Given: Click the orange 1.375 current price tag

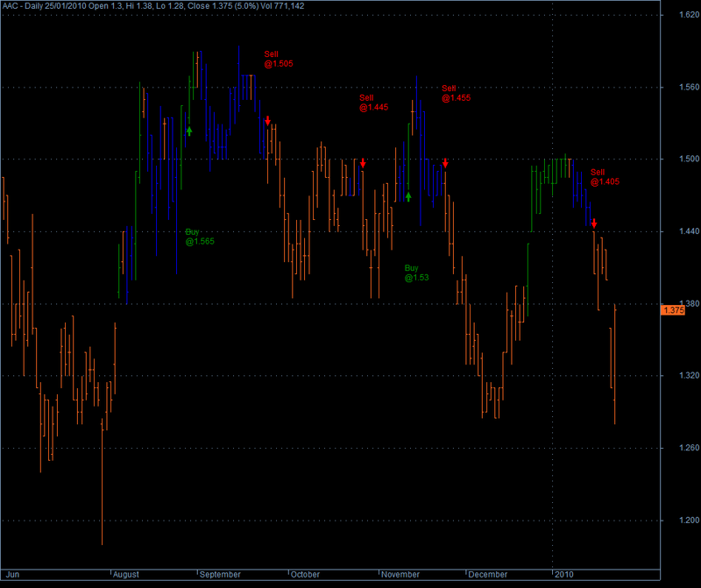Looking at the screenshot, I should click(x=673, y=310).
